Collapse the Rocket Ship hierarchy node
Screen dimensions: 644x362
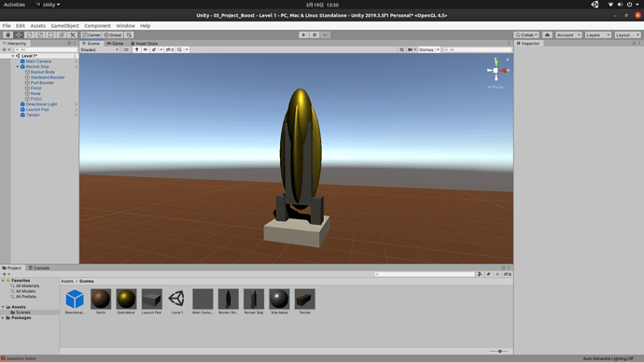(18, 66)
